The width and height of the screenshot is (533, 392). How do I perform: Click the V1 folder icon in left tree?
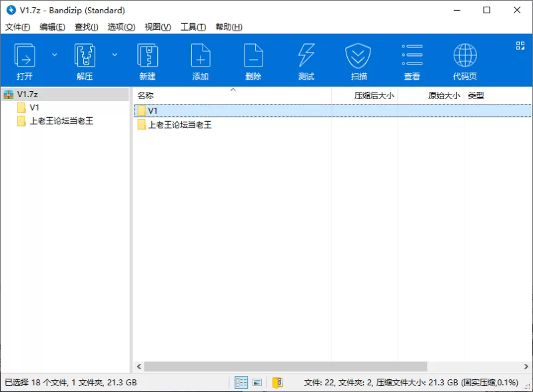point(21,108)
